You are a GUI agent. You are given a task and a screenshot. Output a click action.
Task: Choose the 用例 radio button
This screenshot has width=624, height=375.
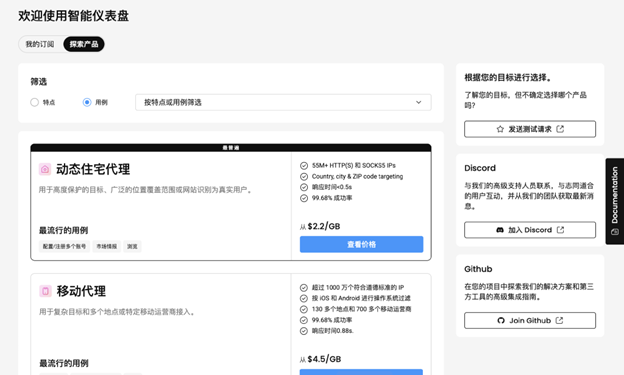[87, 102]
